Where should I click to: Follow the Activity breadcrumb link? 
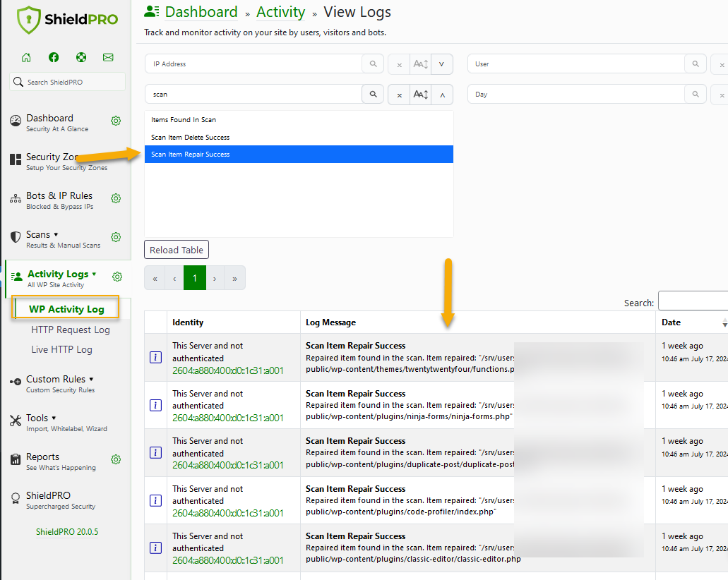tap(280, 11)
